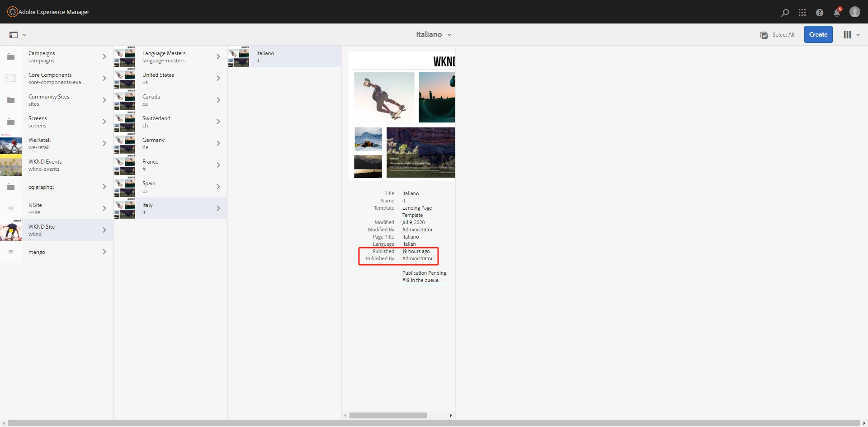Screen dimensions: 868x427
Task: Select the United States page thumbnail
Action: click(x=125, y=78)
